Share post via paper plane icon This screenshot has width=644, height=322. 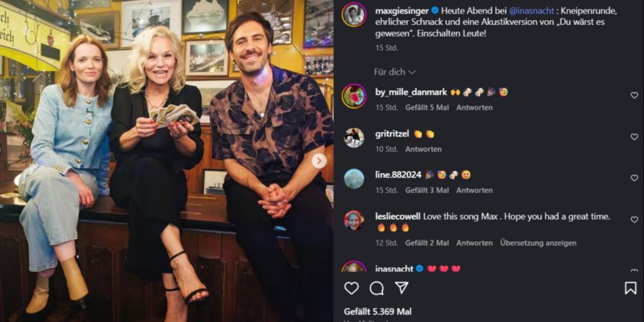(401, 288)
